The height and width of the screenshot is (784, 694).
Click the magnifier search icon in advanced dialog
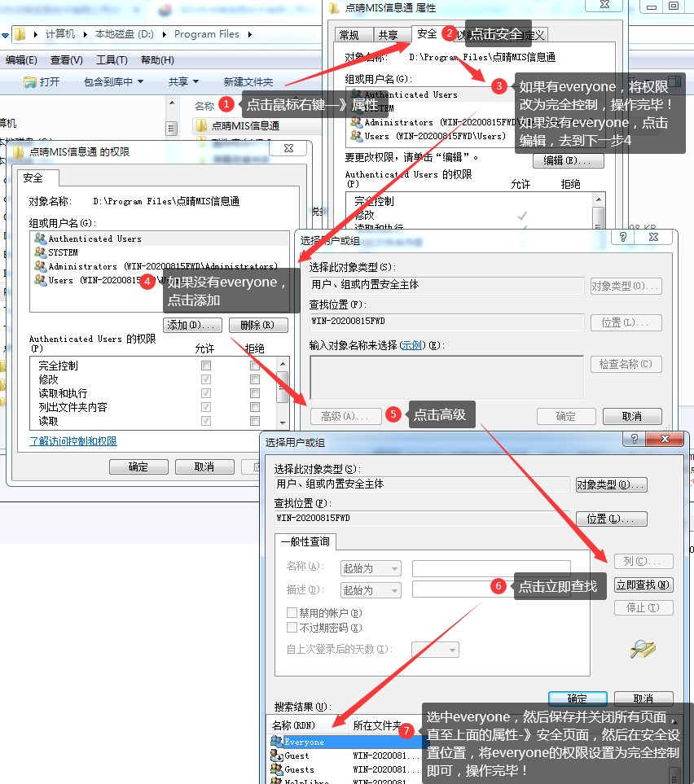point(643,649)
